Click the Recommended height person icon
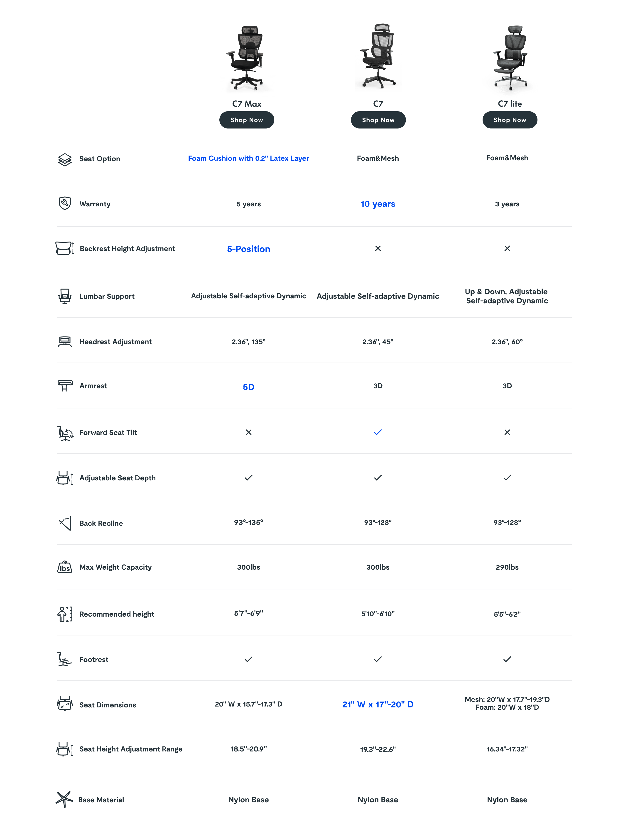 coord(65,614)
